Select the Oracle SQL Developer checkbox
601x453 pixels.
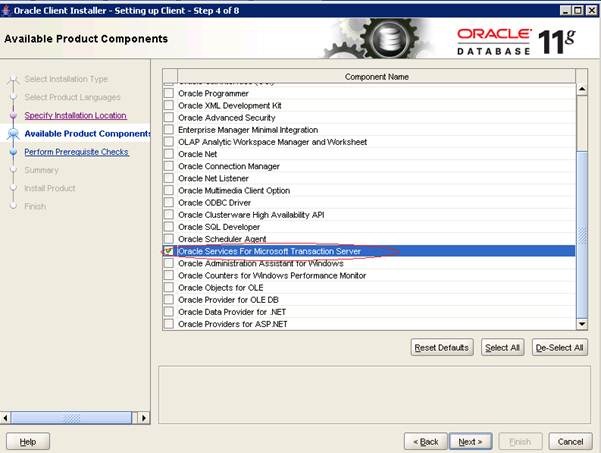[x=169, y=227]
